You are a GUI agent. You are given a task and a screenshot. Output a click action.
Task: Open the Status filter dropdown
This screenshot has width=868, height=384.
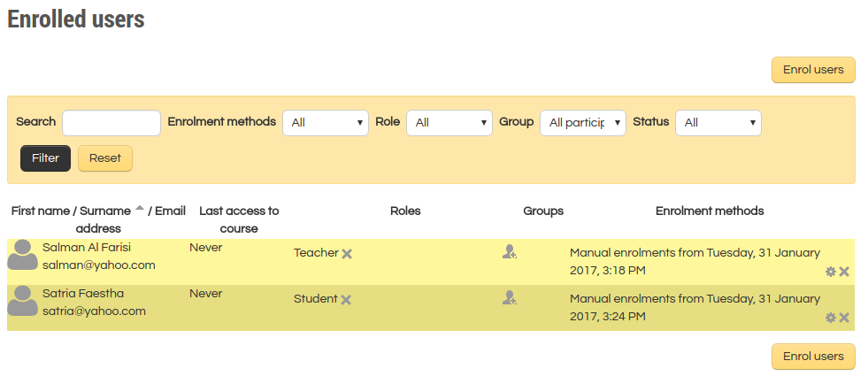click(718, 123)
